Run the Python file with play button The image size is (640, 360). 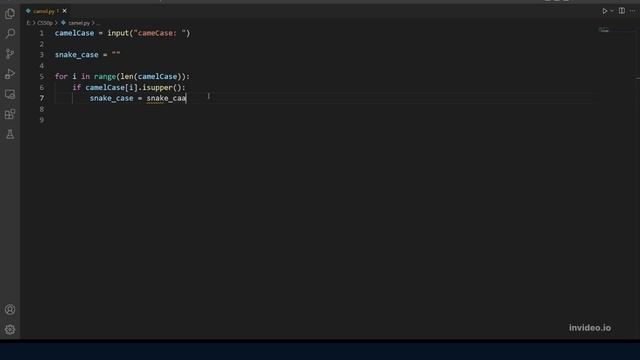604,11
